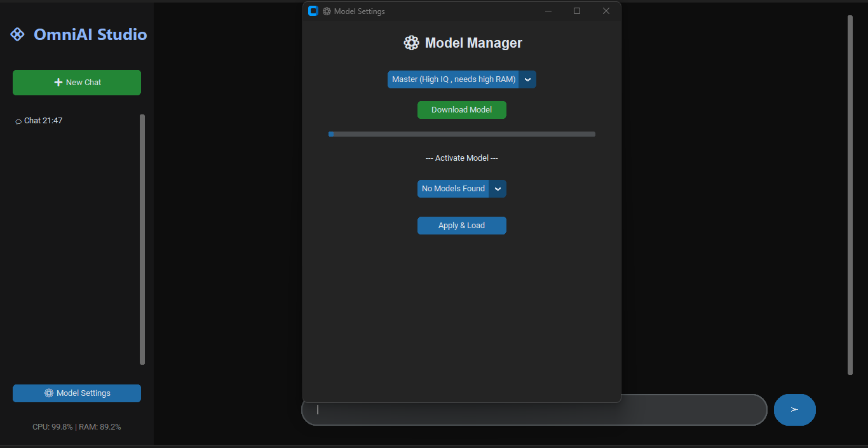
Task: Send message with the round arrow button
Action: (x=795, y=410)
